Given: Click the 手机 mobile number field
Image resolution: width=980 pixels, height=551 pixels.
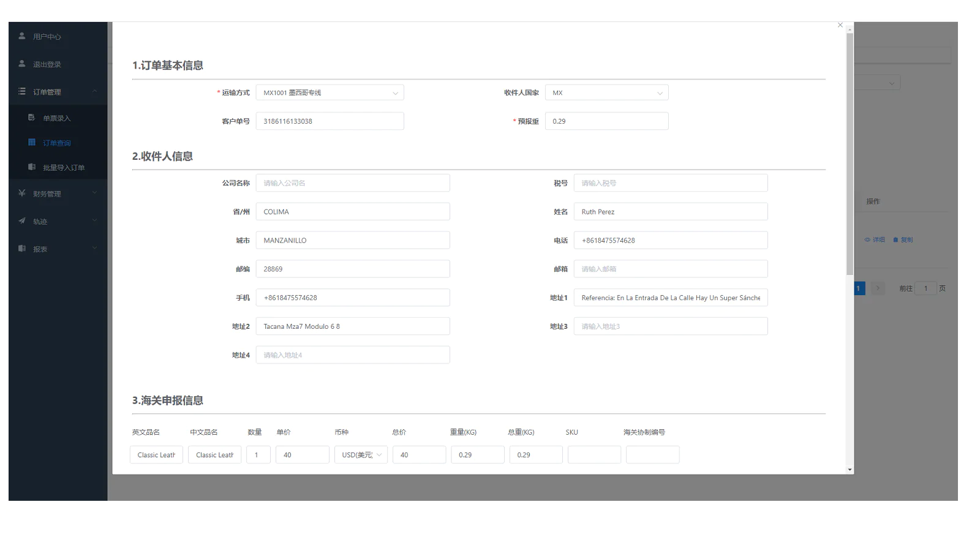Looking at the screenshot, I should [x=353, y=298].
